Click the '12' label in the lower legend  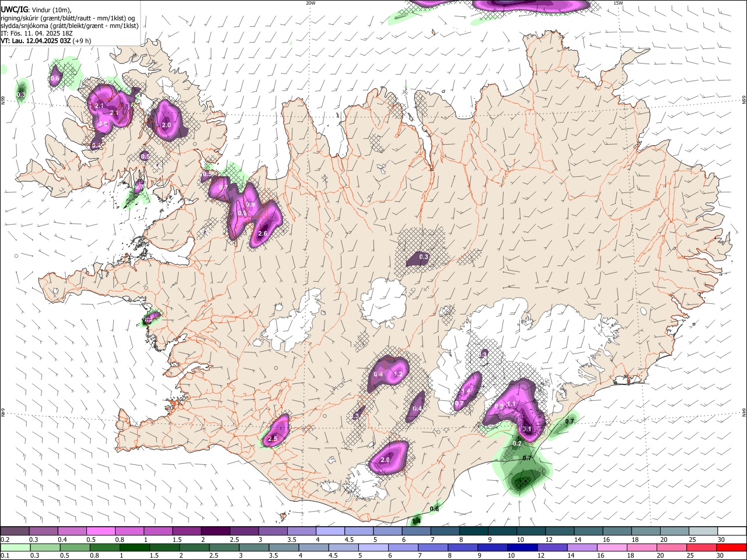tap(541, 555)
